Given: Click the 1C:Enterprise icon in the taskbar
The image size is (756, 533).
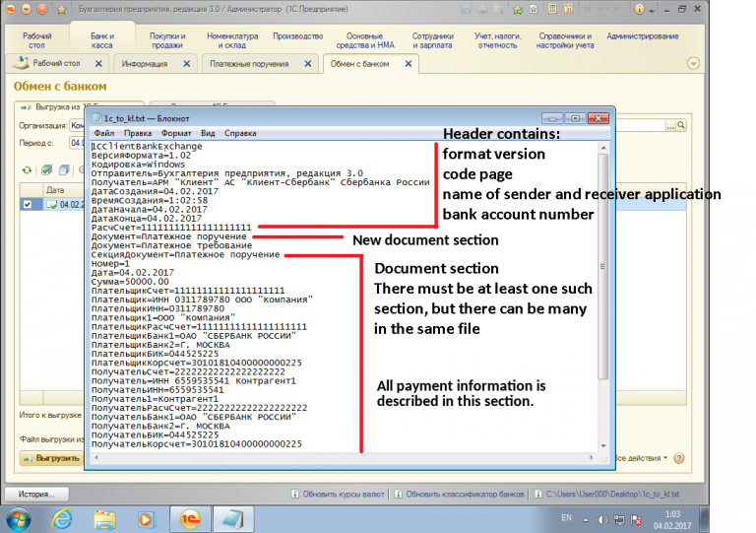Looking at the screenshot, I should point(190,518).
